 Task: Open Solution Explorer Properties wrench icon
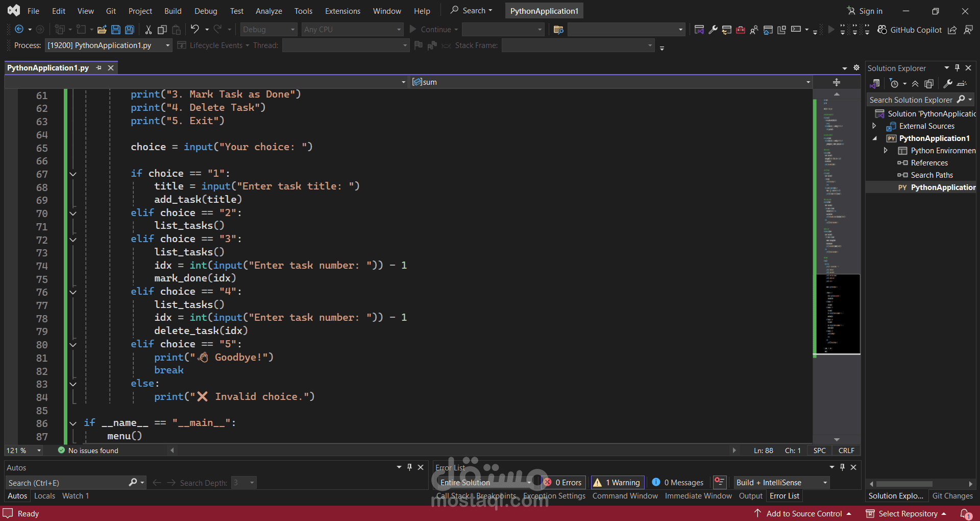point(948,84)
